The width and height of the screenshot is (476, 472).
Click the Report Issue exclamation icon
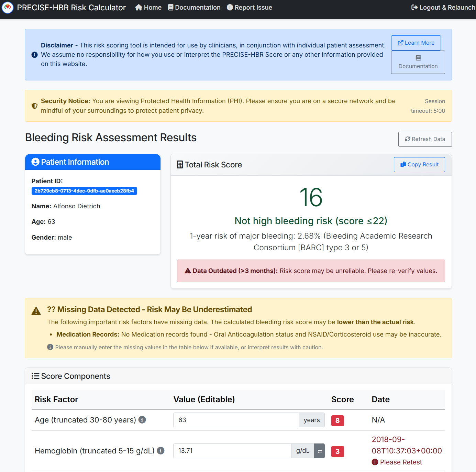(230, 8)
